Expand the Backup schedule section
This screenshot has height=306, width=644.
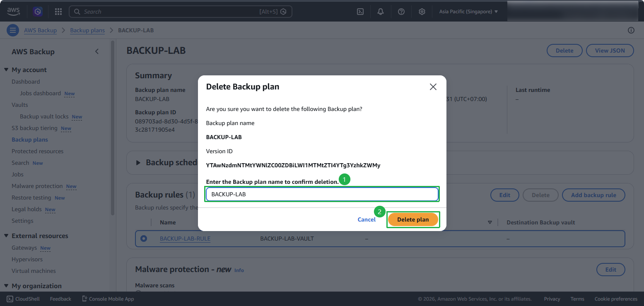click(138, 163)
